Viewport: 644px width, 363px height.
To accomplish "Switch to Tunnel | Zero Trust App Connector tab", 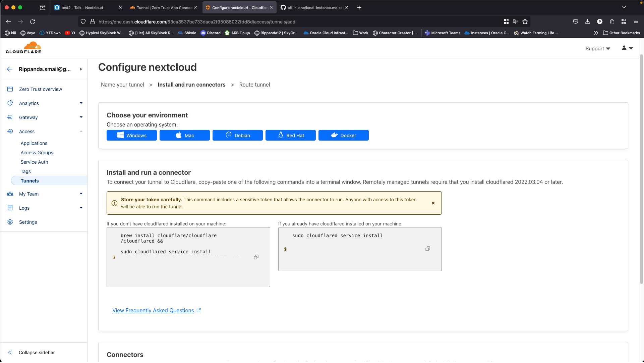I will click(x=164, y=7).
